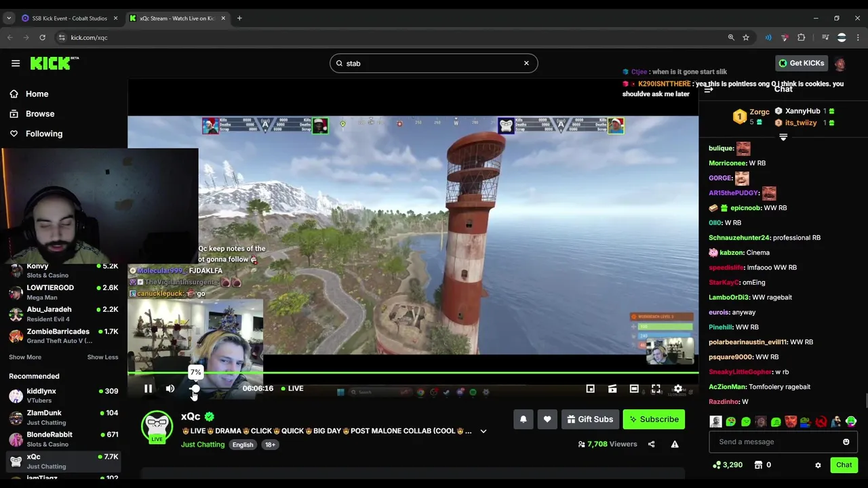
Task: Open channel points balance 3,290
Action: (x=728, y=465)
